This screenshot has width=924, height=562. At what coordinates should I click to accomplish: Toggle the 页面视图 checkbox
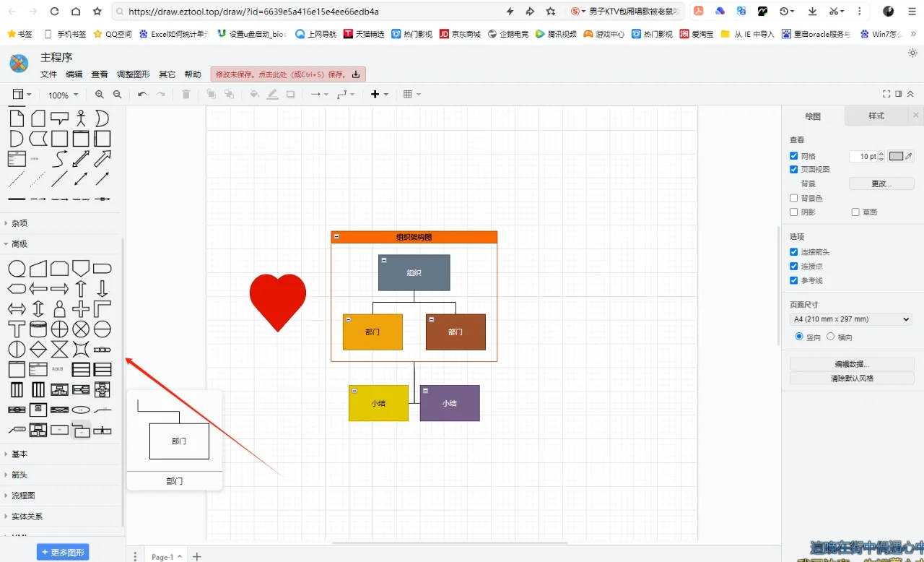794,169
